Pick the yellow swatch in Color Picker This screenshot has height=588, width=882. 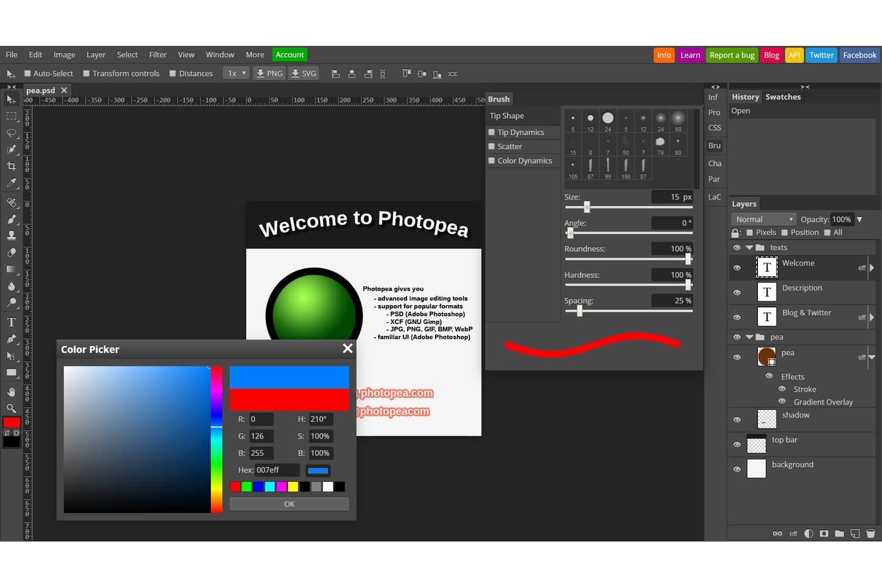pos(293,487)
